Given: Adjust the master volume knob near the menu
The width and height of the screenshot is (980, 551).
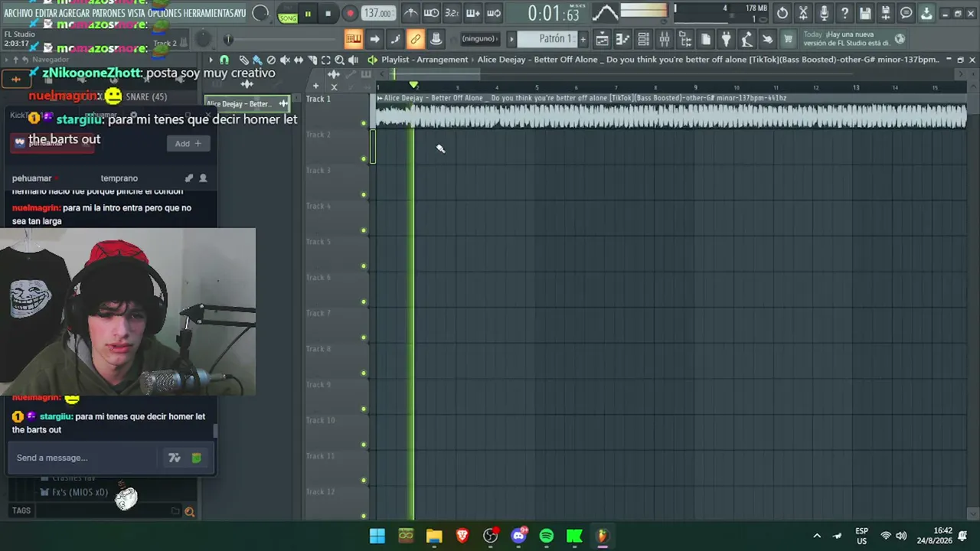Looking at the screenshot, I should (260, 14).
